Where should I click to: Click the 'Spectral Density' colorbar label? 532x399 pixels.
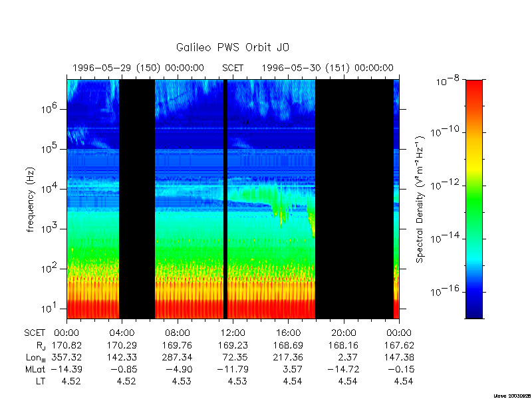click(420, 199)
